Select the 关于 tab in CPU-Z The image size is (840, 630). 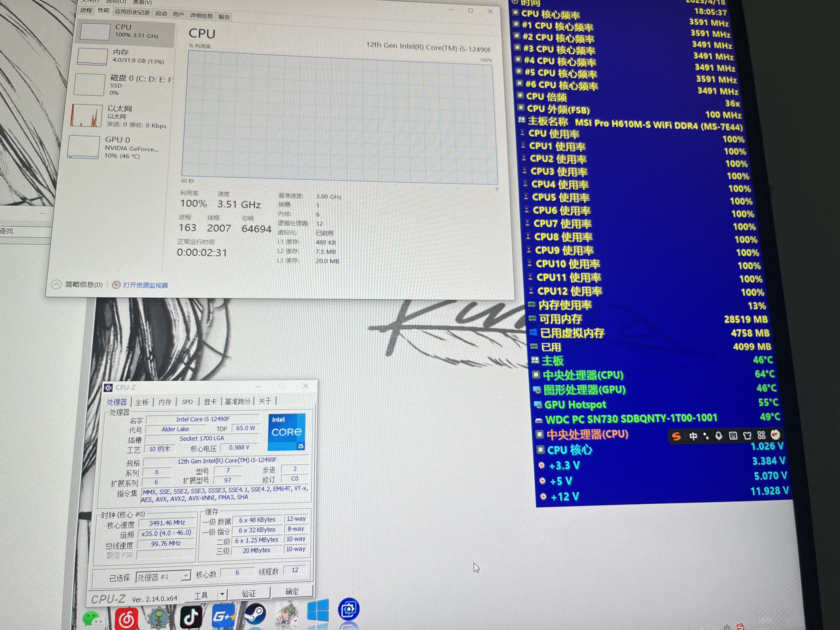click(x=265, y=401)
